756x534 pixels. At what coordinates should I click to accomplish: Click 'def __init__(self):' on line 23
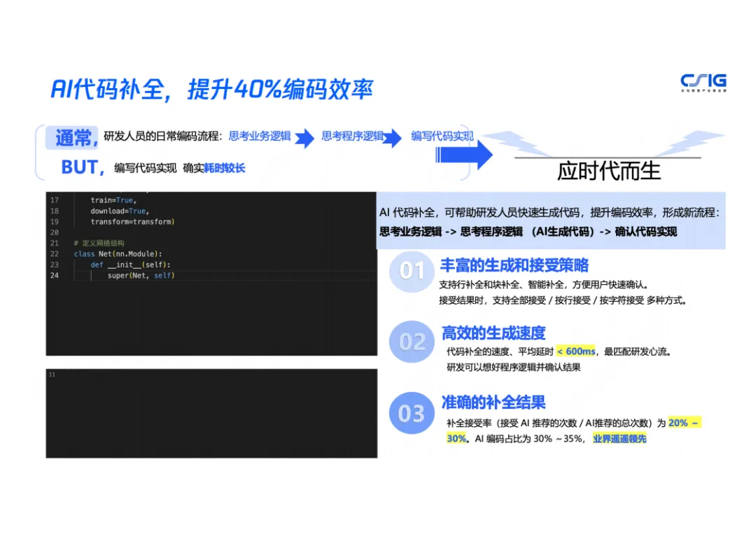tap(131, 265)
